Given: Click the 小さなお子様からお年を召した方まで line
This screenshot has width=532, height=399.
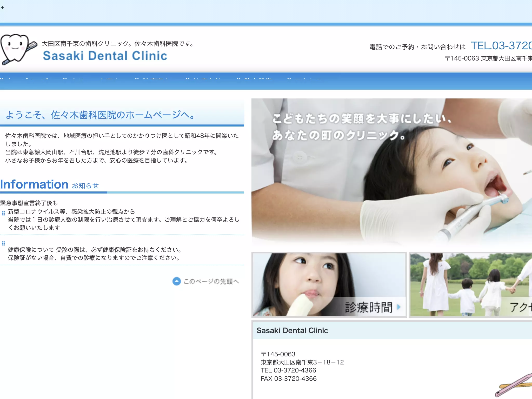Looking at the screenshot, I should tap(97, 161).
